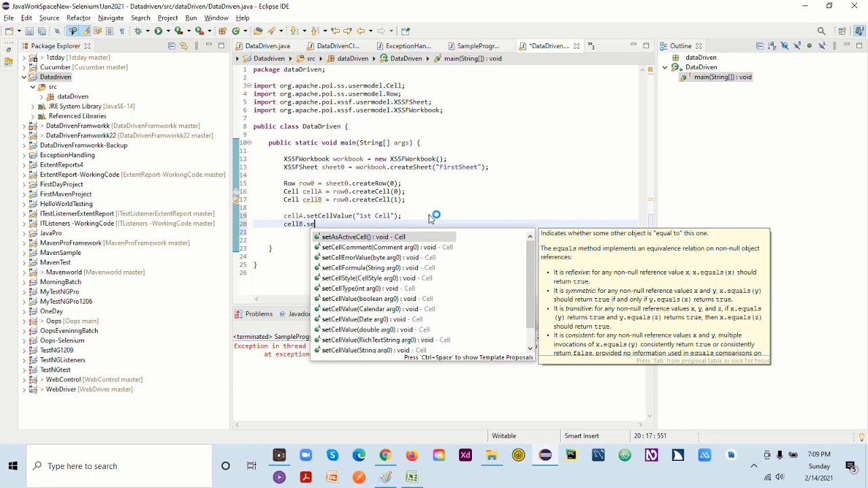
Task: Select setCellValue(boolean arg0) proposal
Action: 373,299
